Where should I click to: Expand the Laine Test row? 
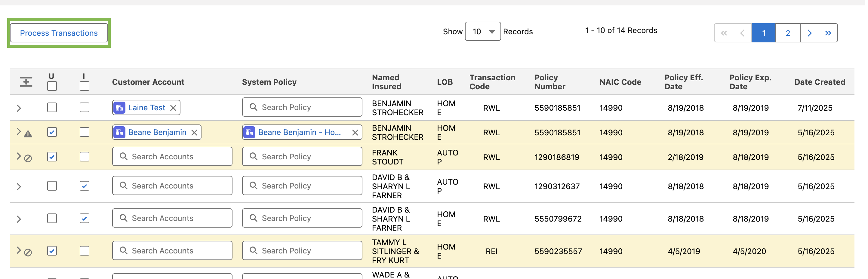point(19,108)
